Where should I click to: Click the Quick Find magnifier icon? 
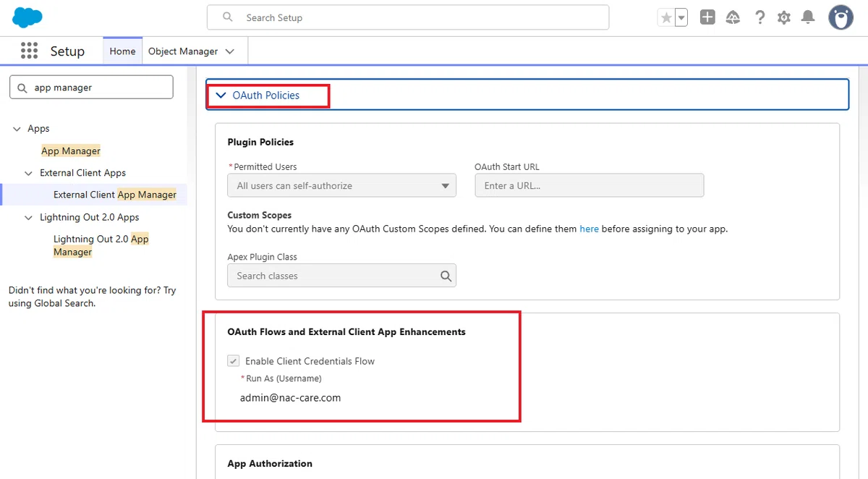click(22, 88)
